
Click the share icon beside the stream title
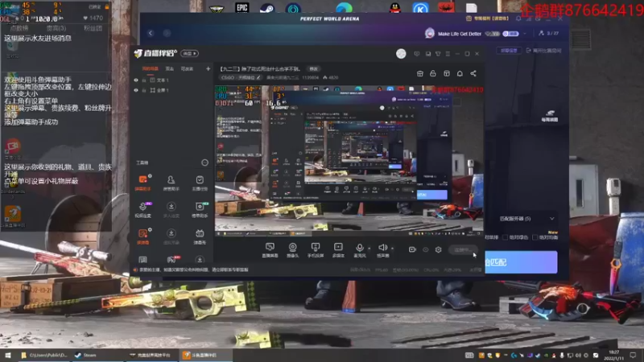pos(473,73)
